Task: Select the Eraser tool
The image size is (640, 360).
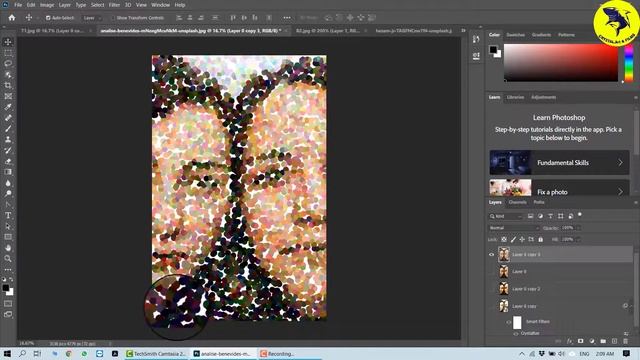Action: (x=8, y=161)
